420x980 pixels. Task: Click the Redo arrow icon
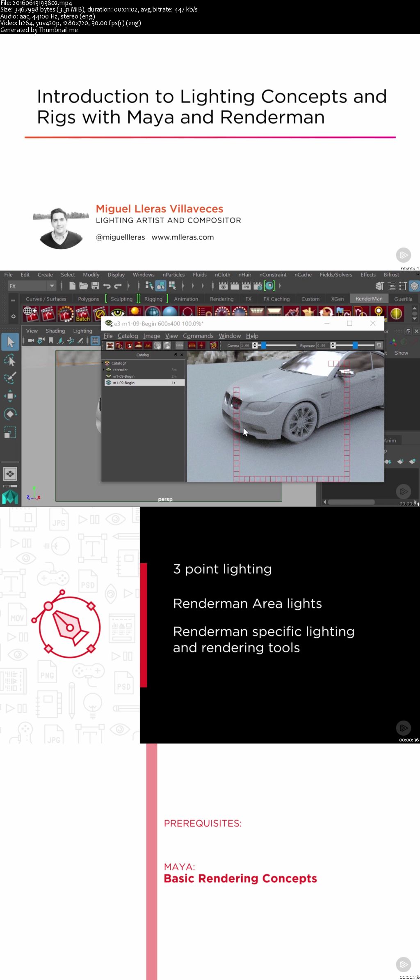[x=118, y=286]
